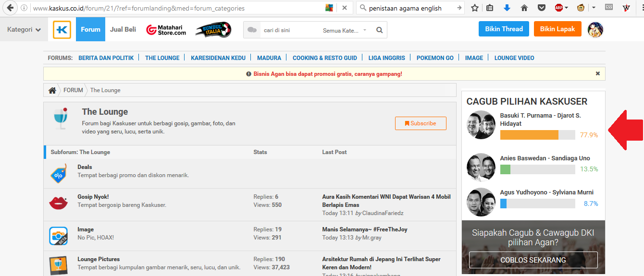Click the orange 77.9% poll bar
Image resolution: width=644 pixels, height=276 pixels.
pyautogui.click(x=529, y=135)
